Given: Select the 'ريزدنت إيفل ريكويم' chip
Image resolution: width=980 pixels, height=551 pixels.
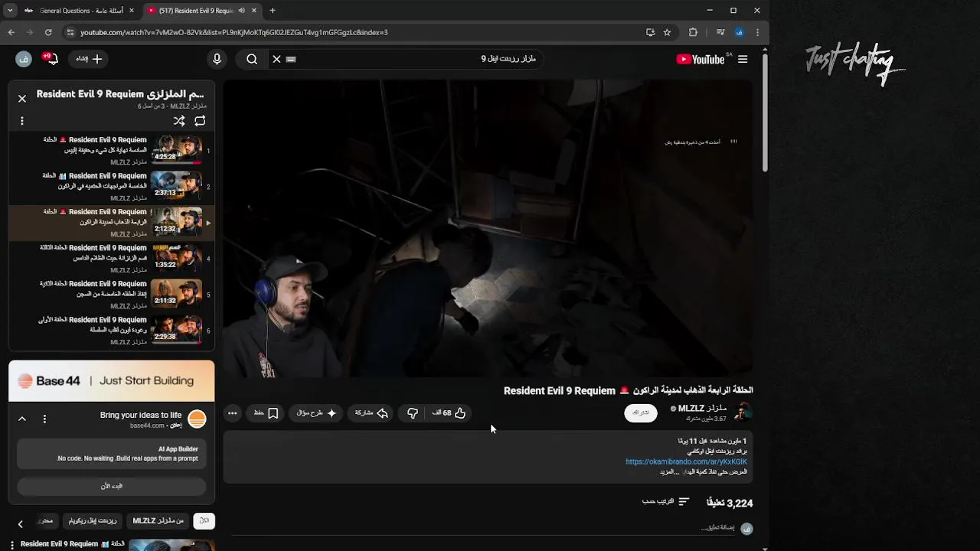Looking at the screenshot, I should 93,520.
